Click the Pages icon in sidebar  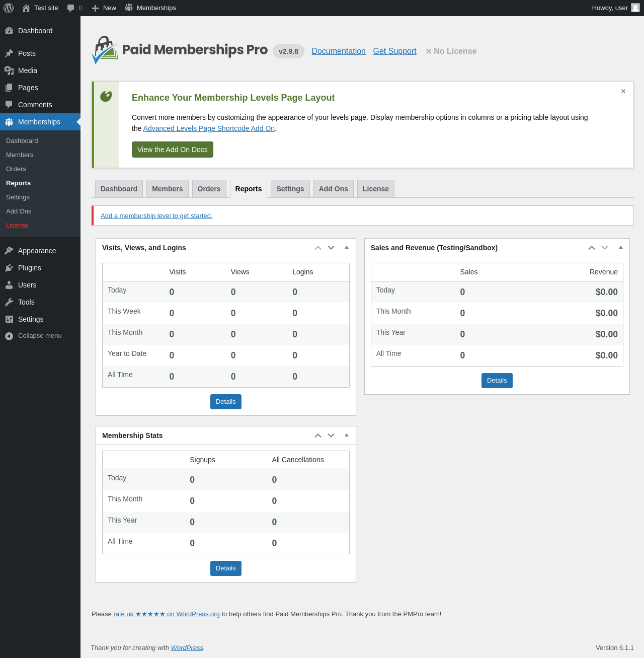(9, 88)
